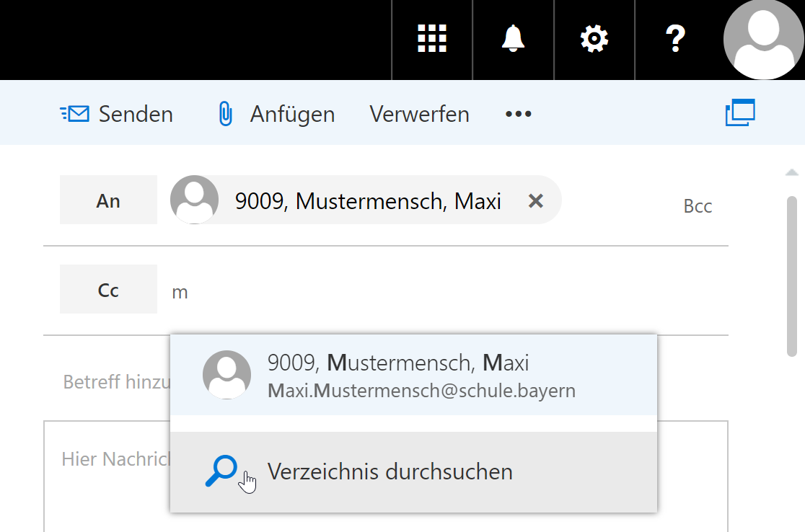
Task: Click into the Cc input field
Action: tap(433, 292)
